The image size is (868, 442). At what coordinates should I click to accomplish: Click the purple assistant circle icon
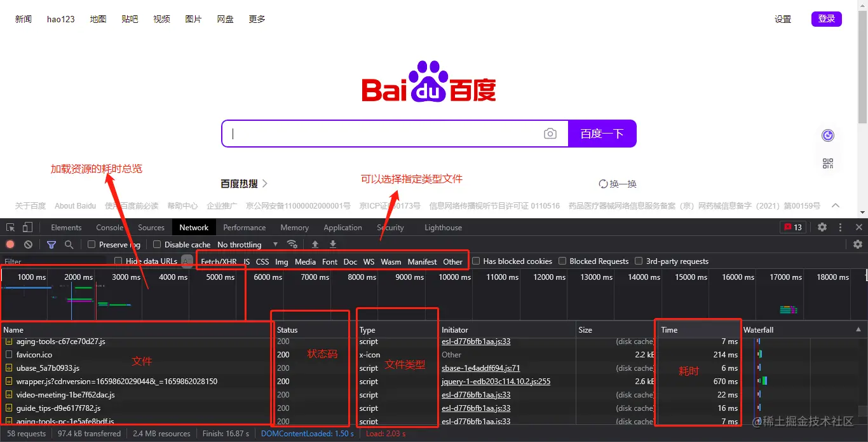point(827,135)
